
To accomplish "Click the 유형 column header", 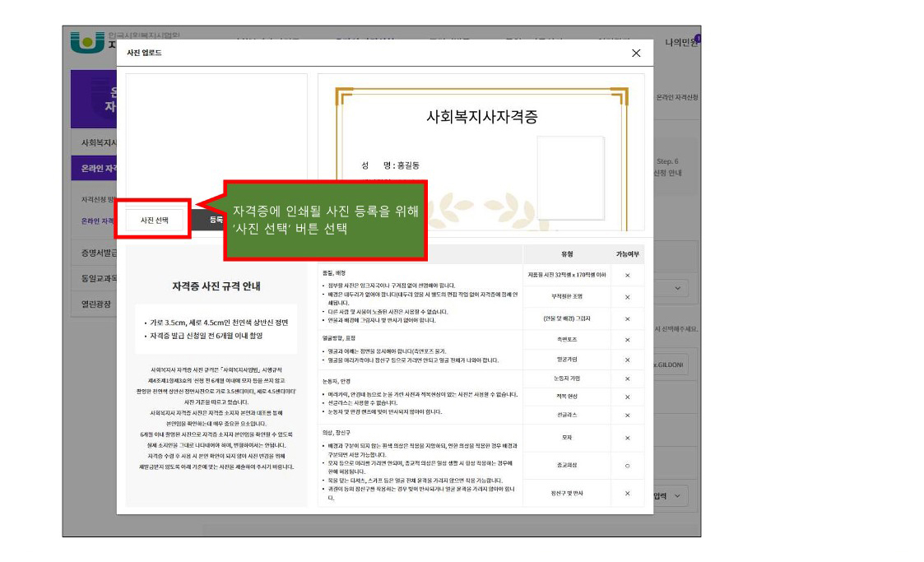I will click(x=567, y=254).
